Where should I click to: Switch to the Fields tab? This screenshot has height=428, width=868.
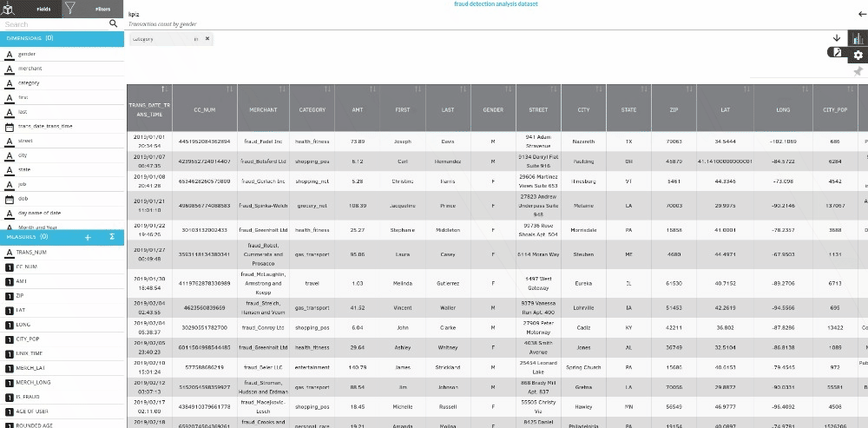31,8
